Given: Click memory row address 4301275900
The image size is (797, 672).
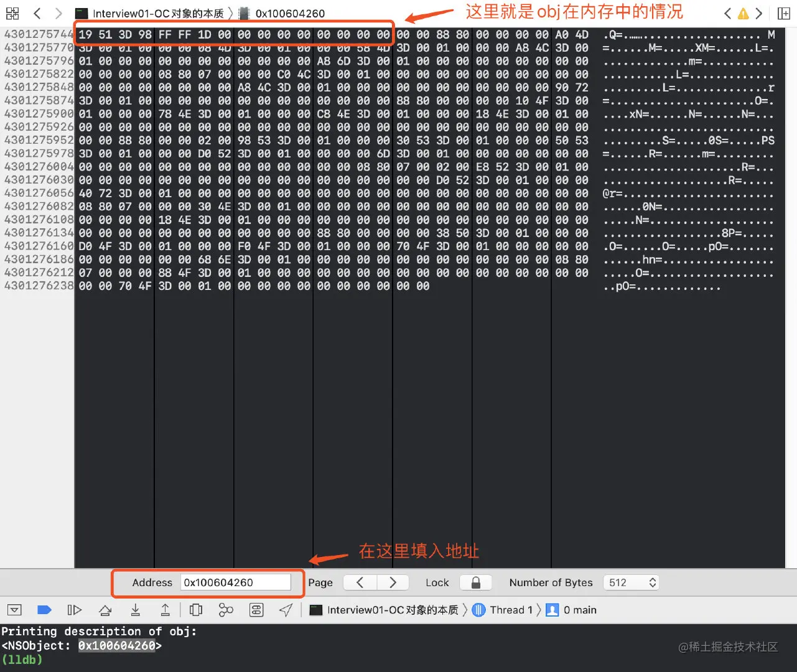Looking at the screenshot, I should point(39,114).
